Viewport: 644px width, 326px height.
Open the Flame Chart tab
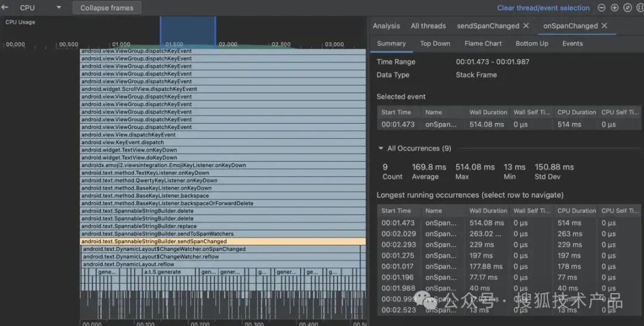(x=483, y=44)
